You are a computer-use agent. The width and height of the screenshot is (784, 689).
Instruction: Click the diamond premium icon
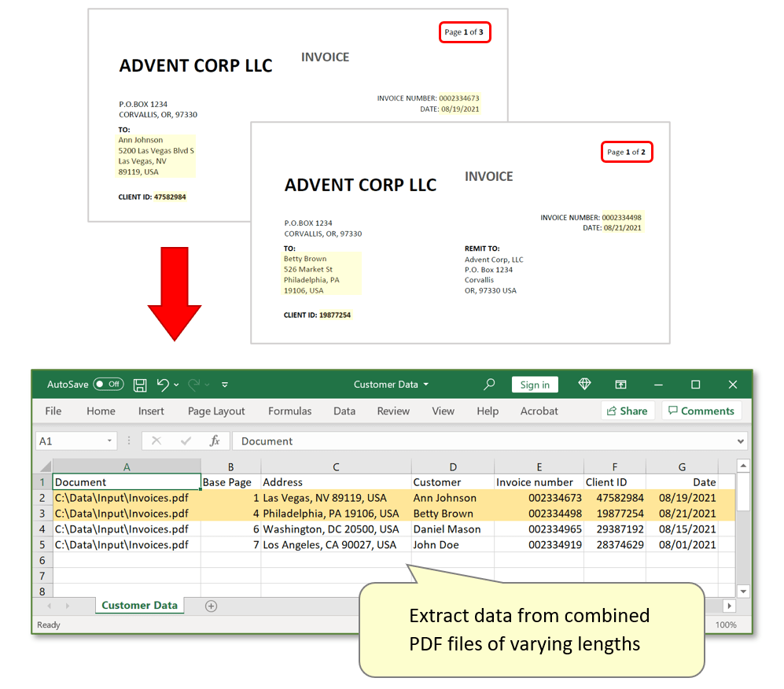[584, 384]
